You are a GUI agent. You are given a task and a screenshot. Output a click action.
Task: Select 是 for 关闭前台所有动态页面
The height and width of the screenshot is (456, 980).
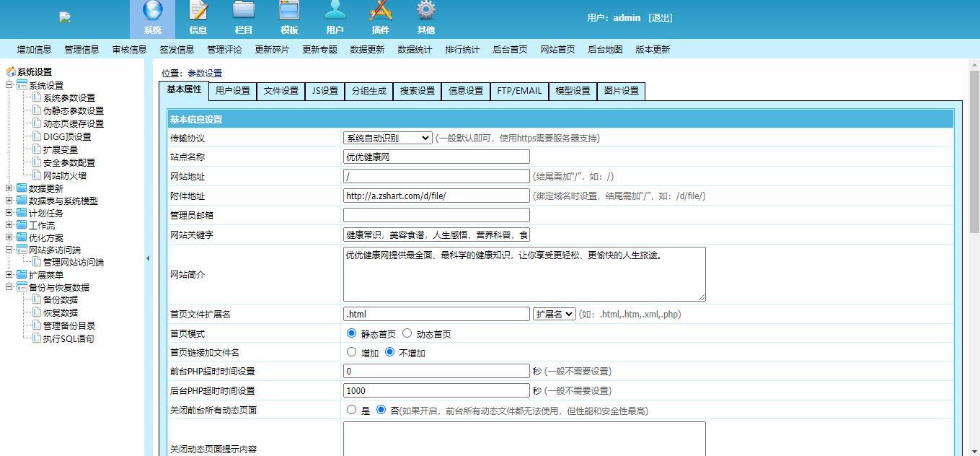click(352, 410)
